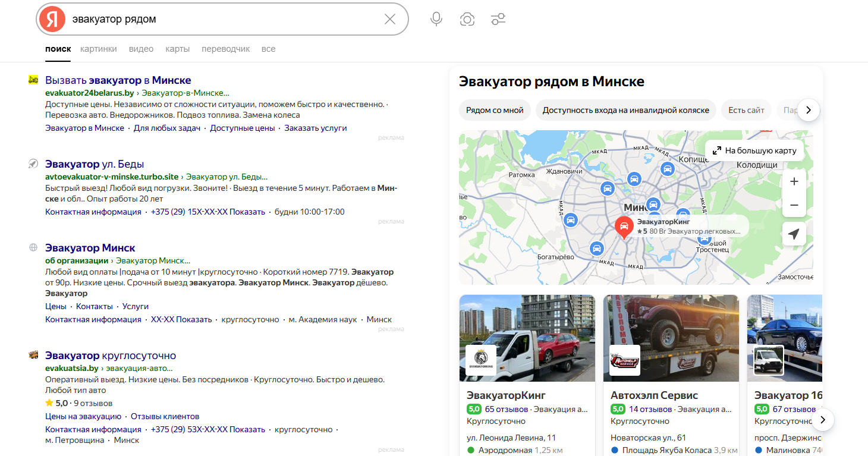The image size is (868, 456).
Task: Open 'Цены на эвакуацию' link
Action: [x=83, y=416]
